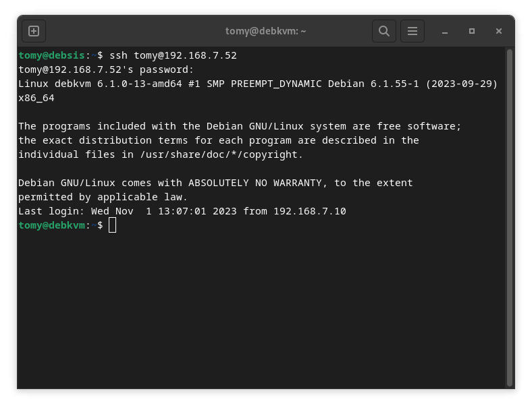Click the /usr/share/doc/*/copyright path
Image resolution: width=532 pixels, height=408 pixels.
click(x=219, y=154)
